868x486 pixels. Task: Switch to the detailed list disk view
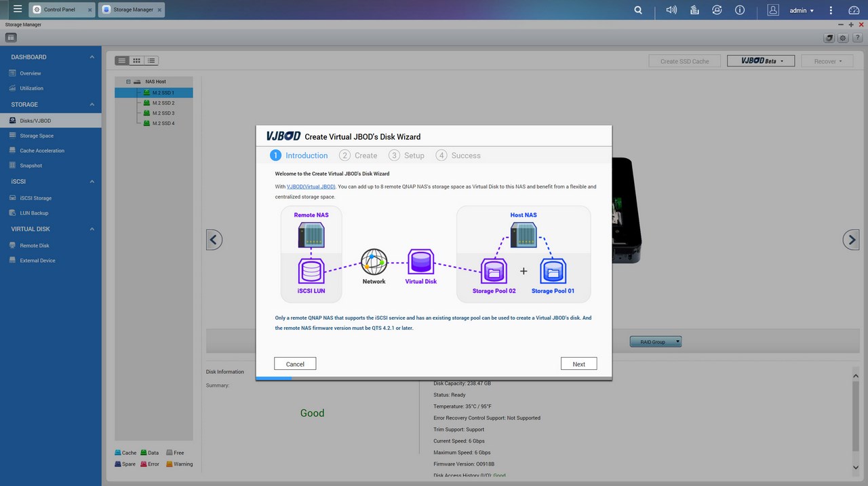[151, 60]
